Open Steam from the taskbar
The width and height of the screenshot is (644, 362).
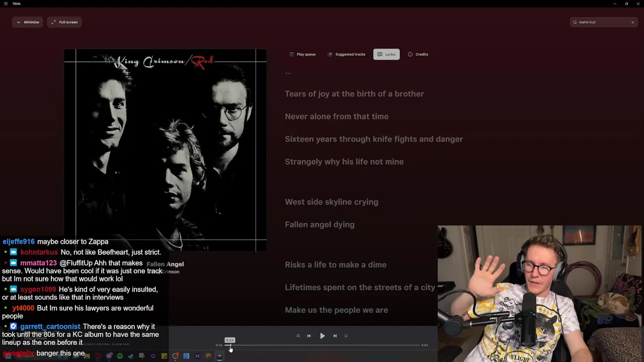(131, 356)
